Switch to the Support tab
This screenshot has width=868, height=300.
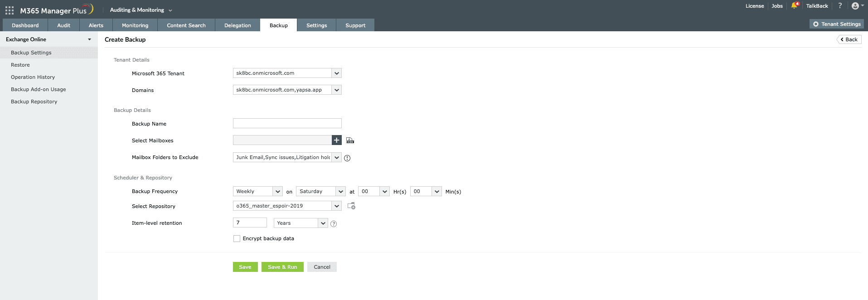point(355,25)
